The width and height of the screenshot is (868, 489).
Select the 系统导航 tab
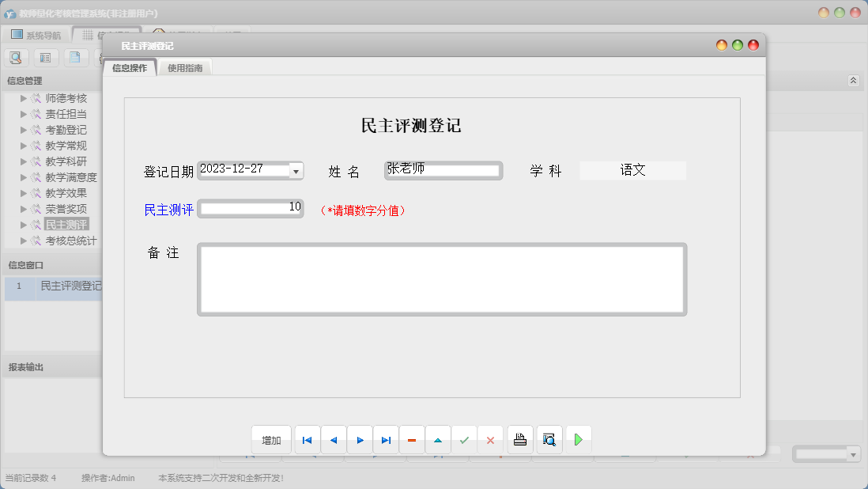35,34
